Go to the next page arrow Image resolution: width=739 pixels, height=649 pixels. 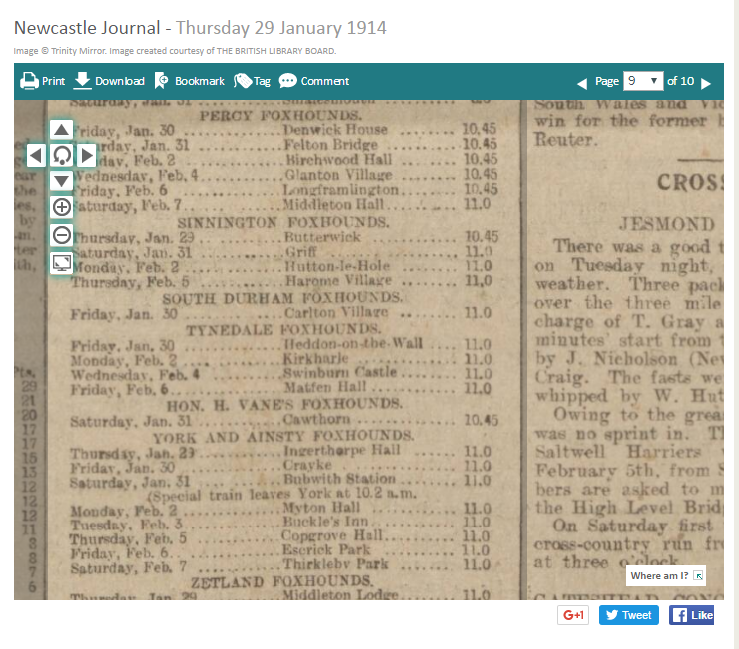tap(706, 83)
